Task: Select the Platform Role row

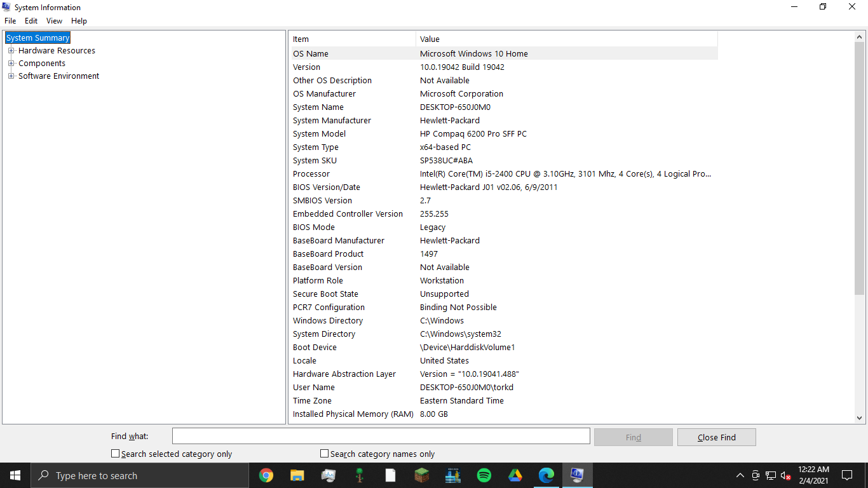Action: pos(505,281)
